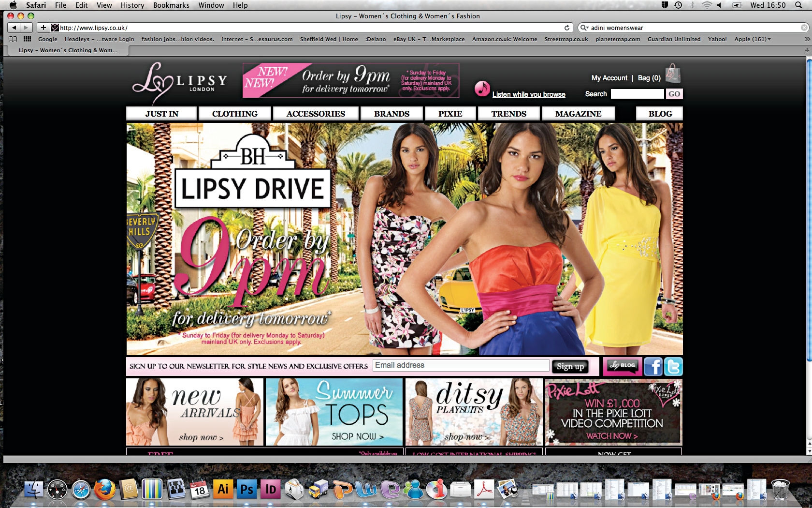Open Toast toaster icon in Dock

294,489
